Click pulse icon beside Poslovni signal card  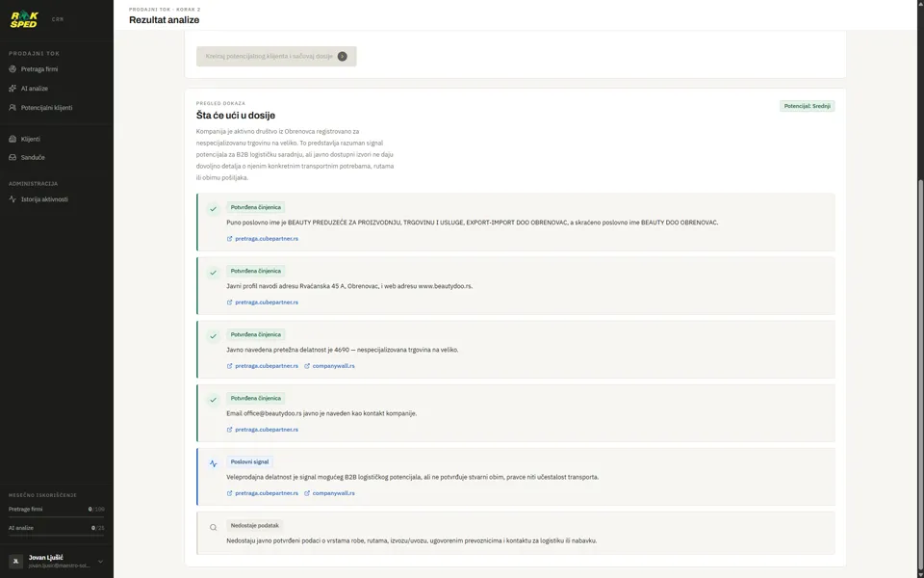click(x=214, y=463)
